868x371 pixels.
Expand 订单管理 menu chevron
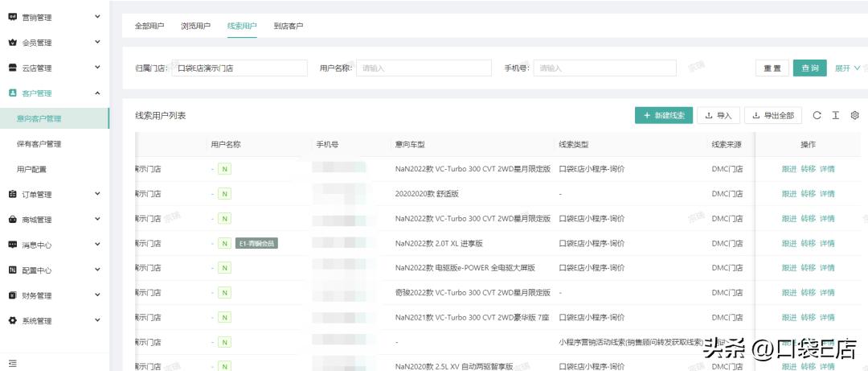(x=97, y=193)
